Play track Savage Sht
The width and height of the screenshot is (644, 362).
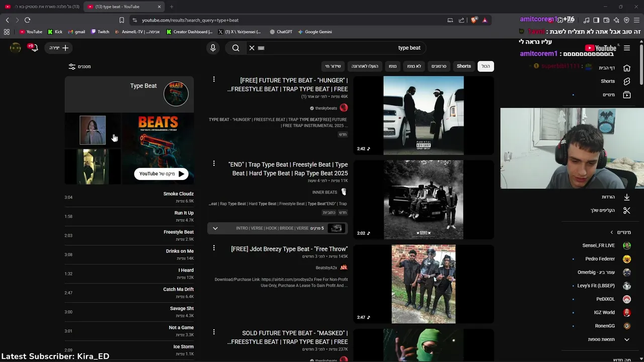129,312
